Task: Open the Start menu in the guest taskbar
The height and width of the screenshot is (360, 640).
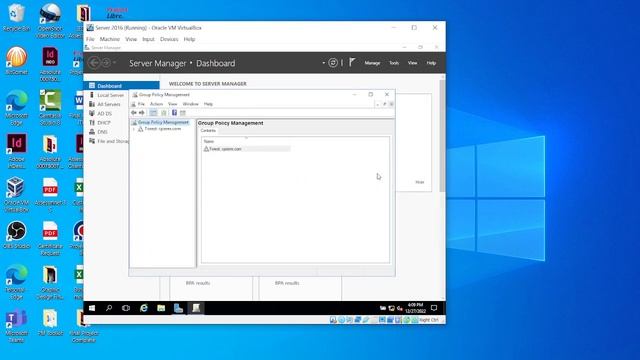Action: coord(92,308)
